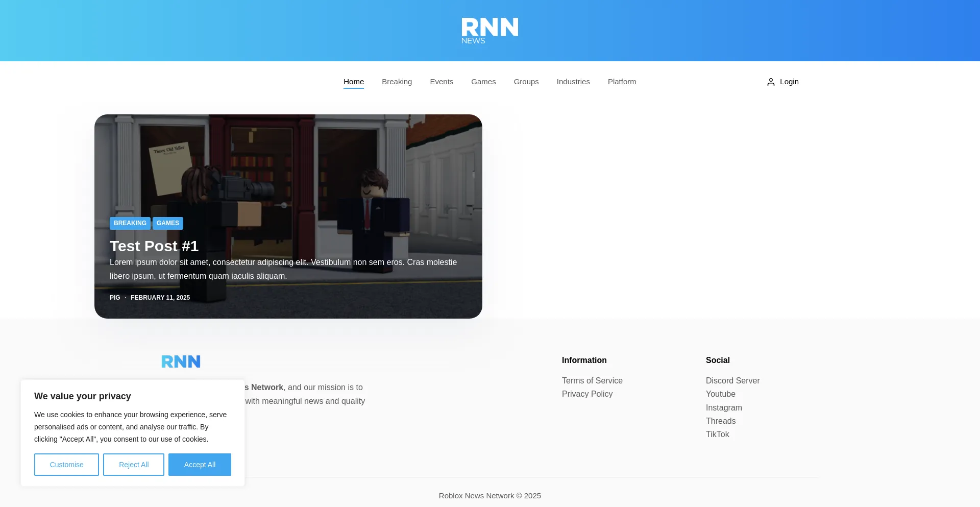
Task: Click the date February 11, 2025
Action: 160,298
